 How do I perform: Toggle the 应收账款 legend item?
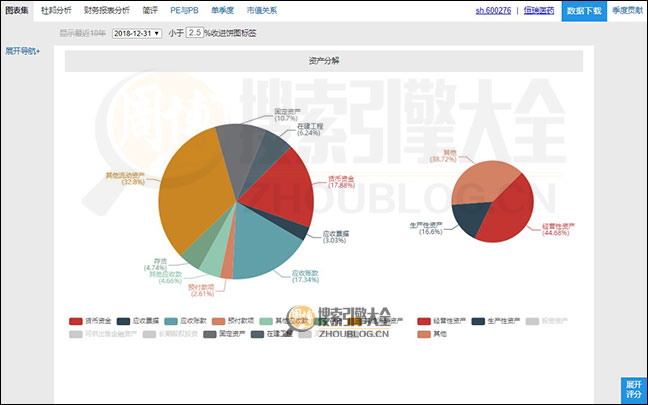tap(185, 321)
